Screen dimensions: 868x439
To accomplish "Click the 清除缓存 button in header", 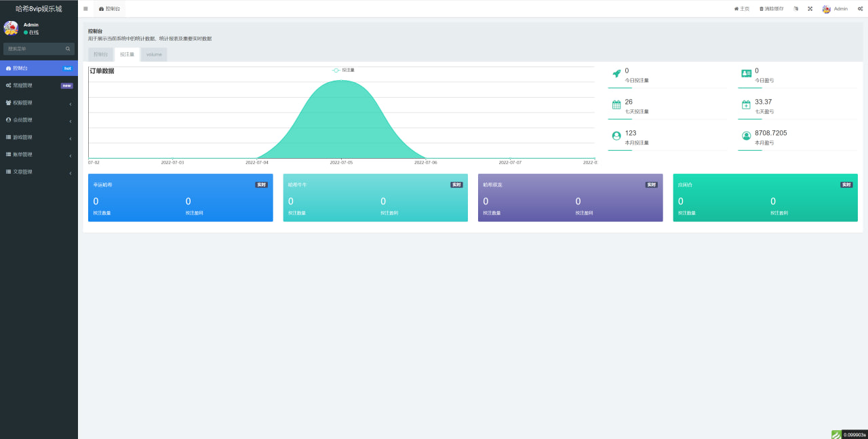I will [x=771, y=9].
